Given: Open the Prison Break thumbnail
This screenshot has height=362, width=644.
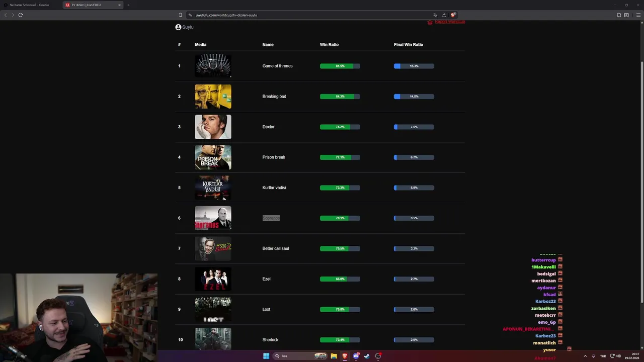Looking at the screenshot, I should pos(213,157).
